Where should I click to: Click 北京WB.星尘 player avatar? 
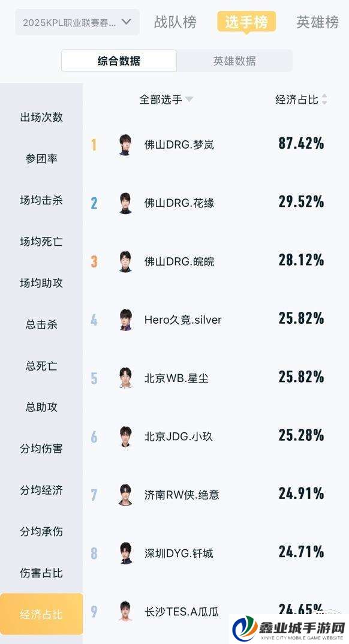coord(125,378)
